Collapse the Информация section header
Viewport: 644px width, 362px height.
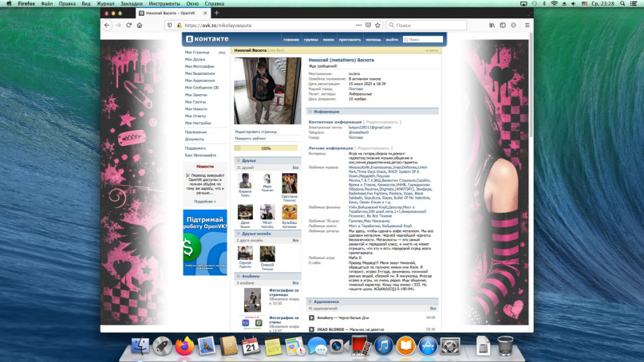(x=372, y=112)
